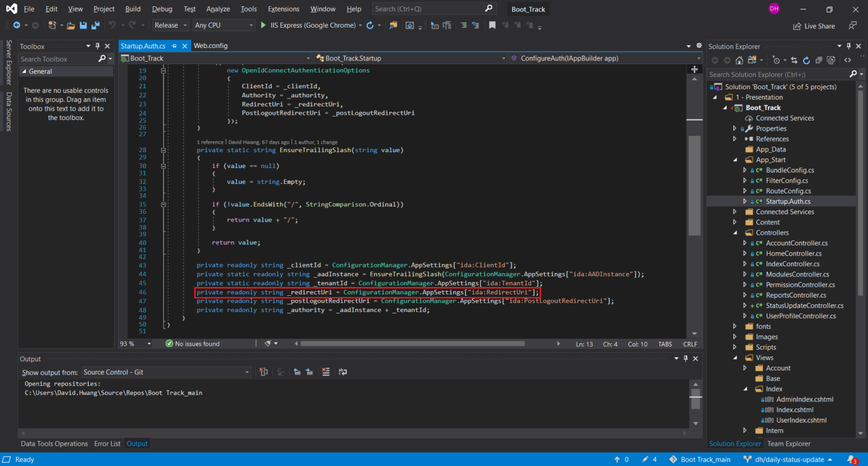Clear All text in the Output window

[x=326, y=372]
